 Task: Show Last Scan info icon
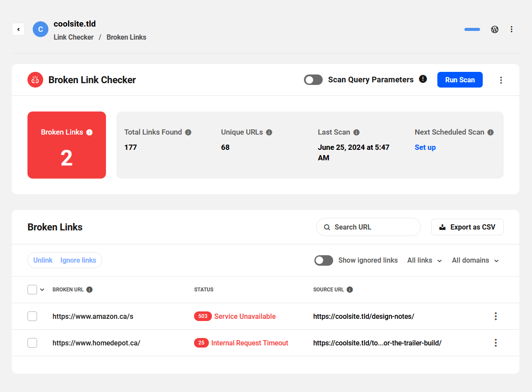click(356, 132)
